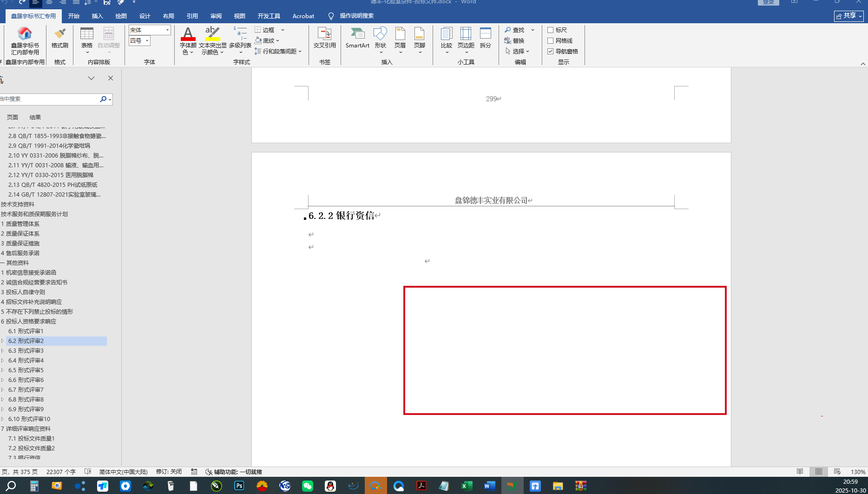Open the font size dropdown showing 四号
868x494 pixels.
click(147, 40)
